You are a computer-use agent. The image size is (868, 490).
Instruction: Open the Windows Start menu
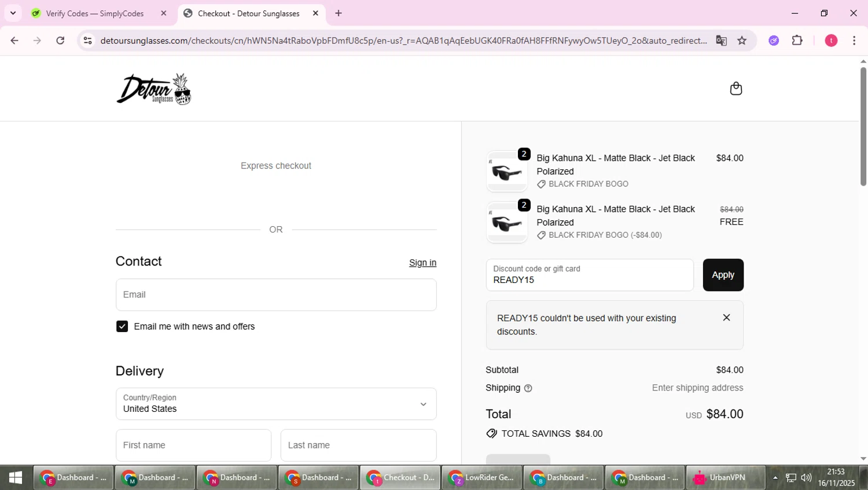pyautogui.click(x=16, y=478)
